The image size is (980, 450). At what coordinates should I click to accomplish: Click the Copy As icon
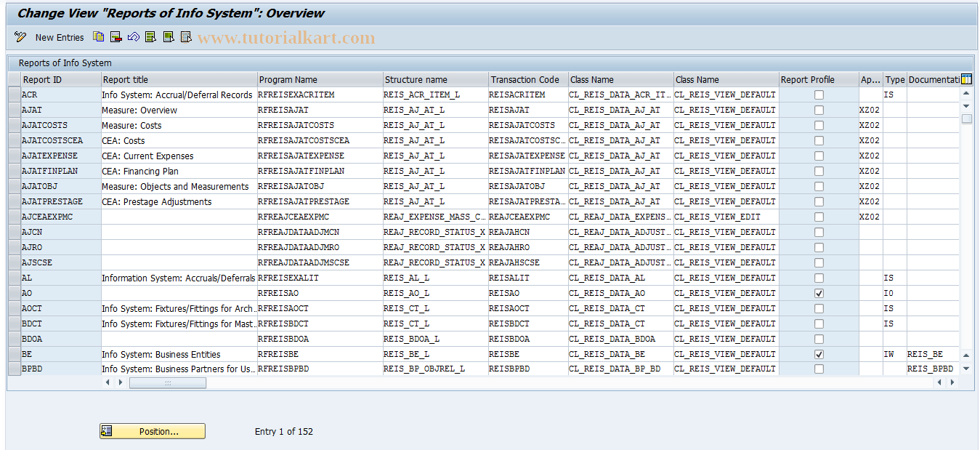pyautogui.click(x=98, y=36)
